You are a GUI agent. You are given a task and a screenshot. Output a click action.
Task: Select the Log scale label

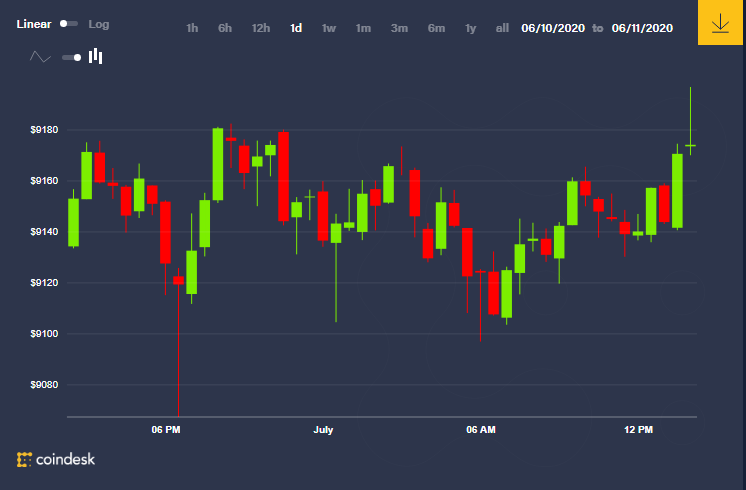pos(98,24)
